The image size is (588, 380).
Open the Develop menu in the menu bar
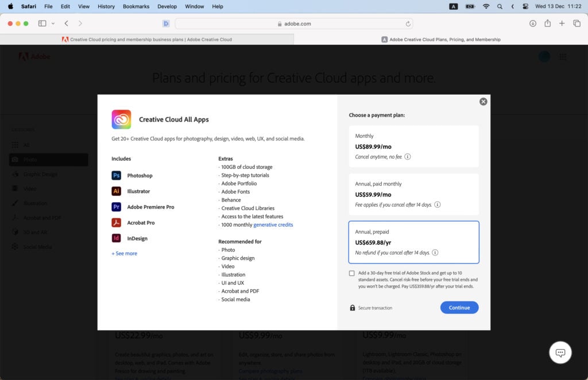point(167,6)
